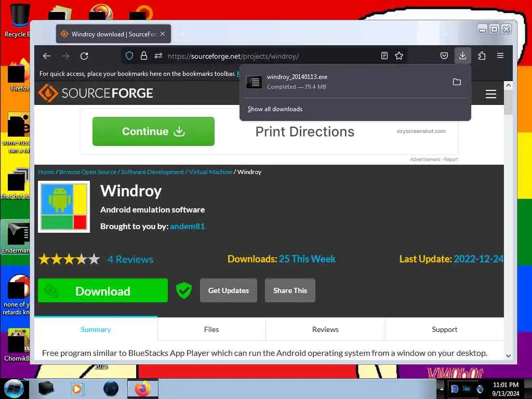Open a new browser tab
The width and height of the screenshot is (532, 399).
pos(182,34)
